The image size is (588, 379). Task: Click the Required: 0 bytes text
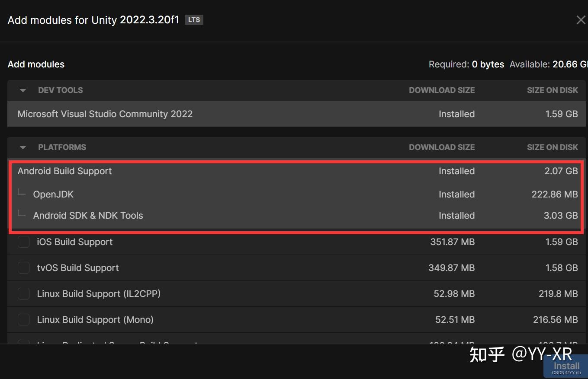466,64
